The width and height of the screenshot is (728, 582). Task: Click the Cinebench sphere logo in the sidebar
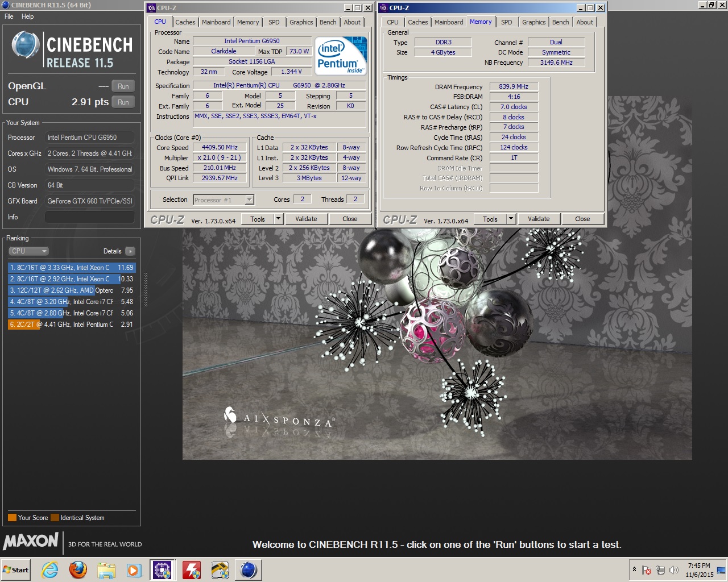26,45
